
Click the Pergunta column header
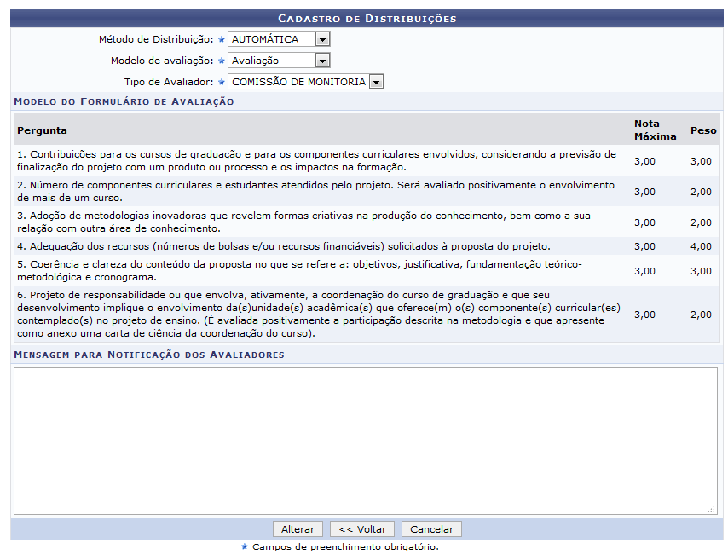[x=42, y=130]
